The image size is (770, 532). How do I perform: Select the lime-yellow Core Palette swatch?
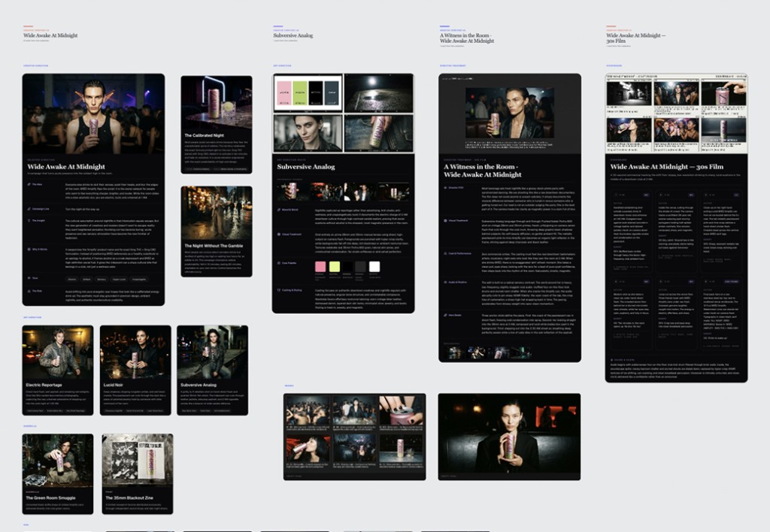tap(335, 267)
